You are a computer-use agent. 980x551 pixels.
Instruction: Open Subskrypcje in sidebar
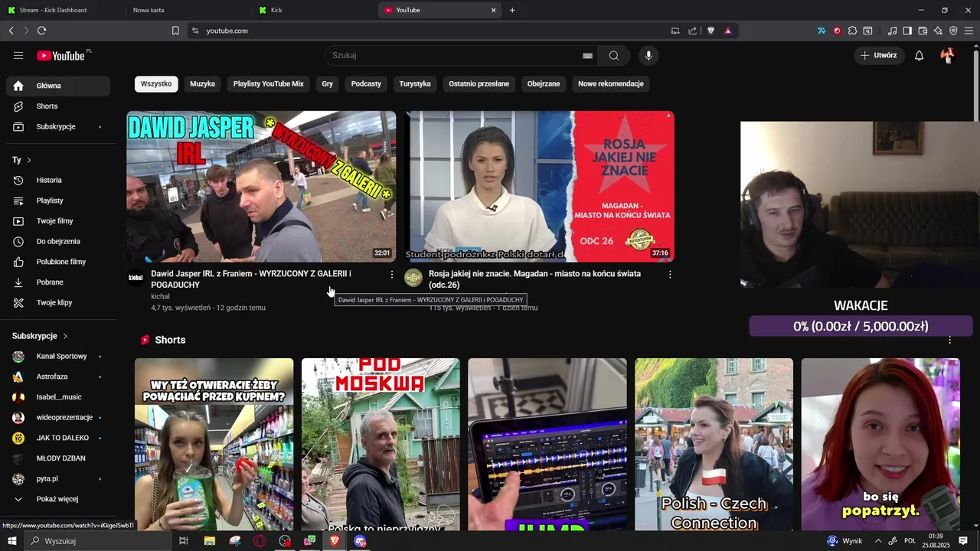point(58,126)
